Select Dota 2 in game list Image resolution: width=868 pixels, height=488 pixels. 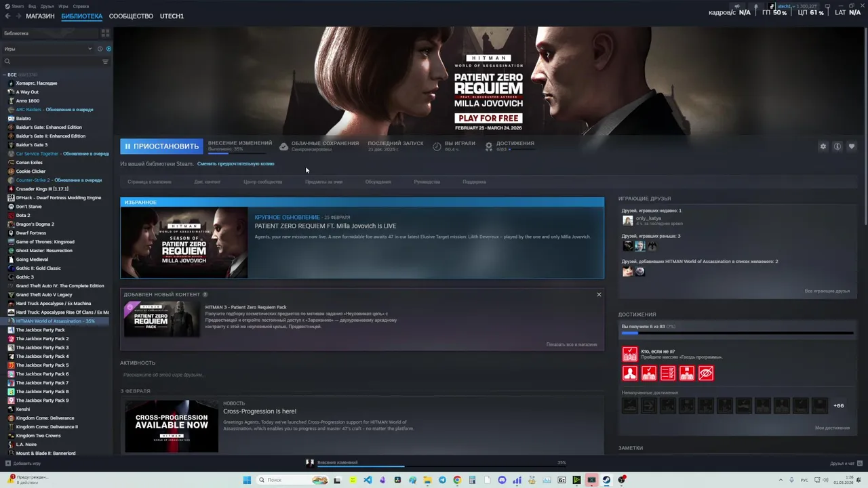pos(23,215)
